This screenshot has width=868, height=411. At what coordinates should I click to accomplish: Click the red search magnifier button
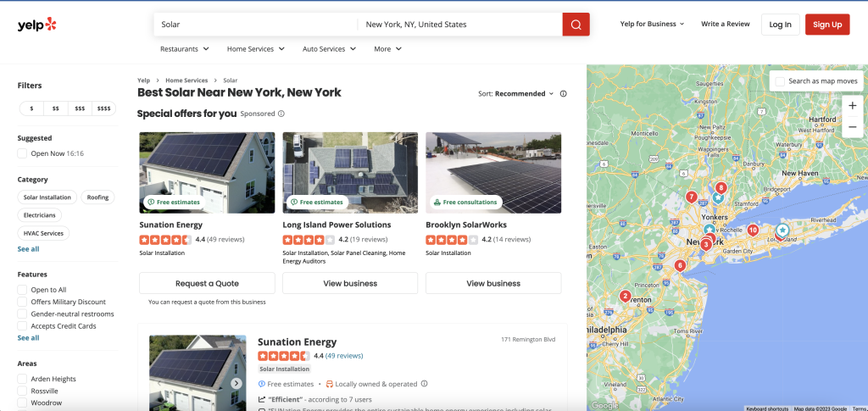576,25
